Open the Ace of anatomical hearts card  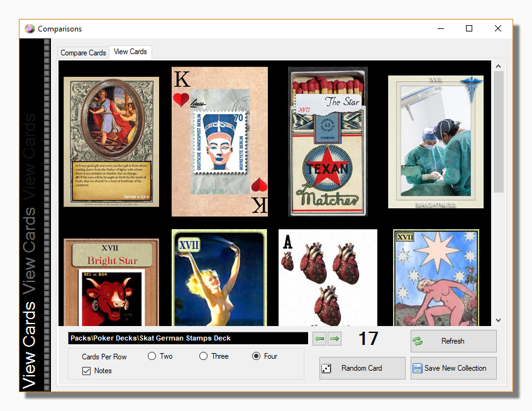pos(328,278)
